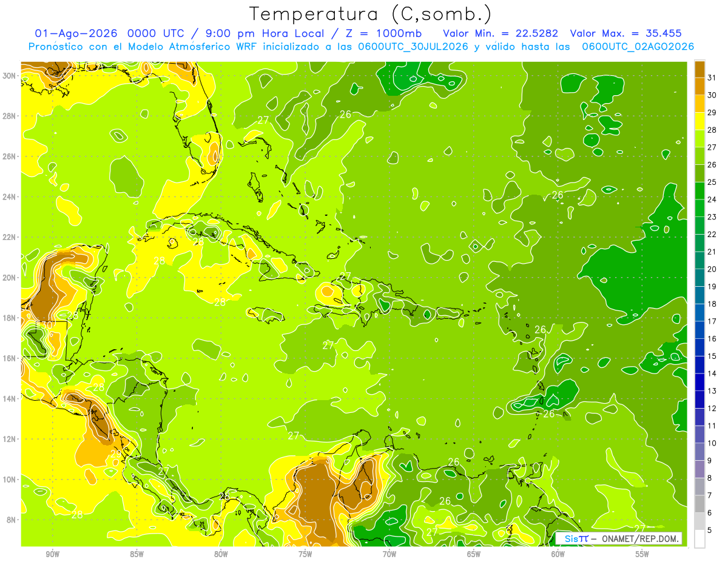The height and width of the screenshot is (562, 728).
Task: Click the 28N latitude axis label
Action: click(x=10, y=116)
